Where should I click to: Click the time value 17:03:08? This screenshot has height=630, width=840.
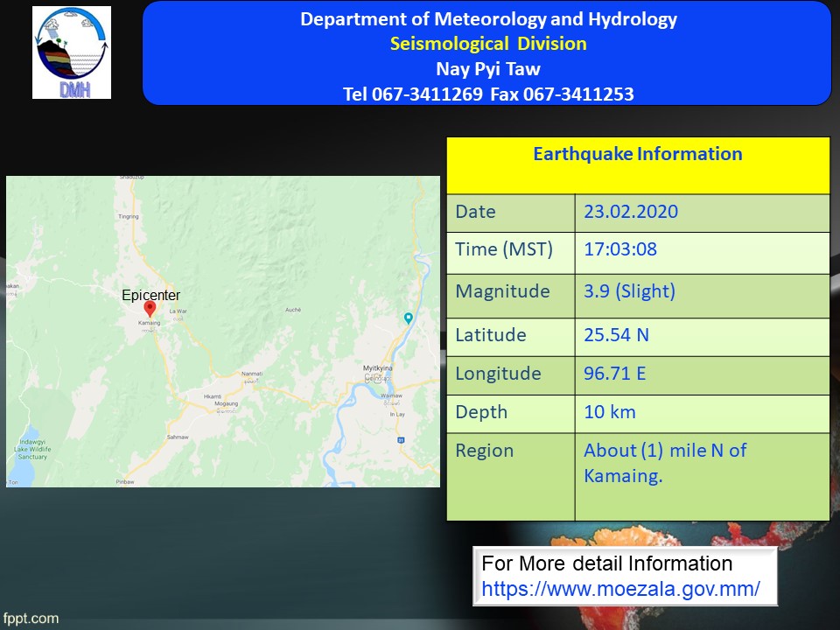pos(620,249)
